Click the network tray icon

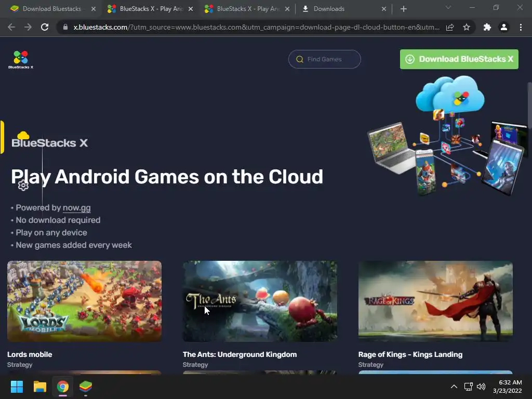pos(468,387)
